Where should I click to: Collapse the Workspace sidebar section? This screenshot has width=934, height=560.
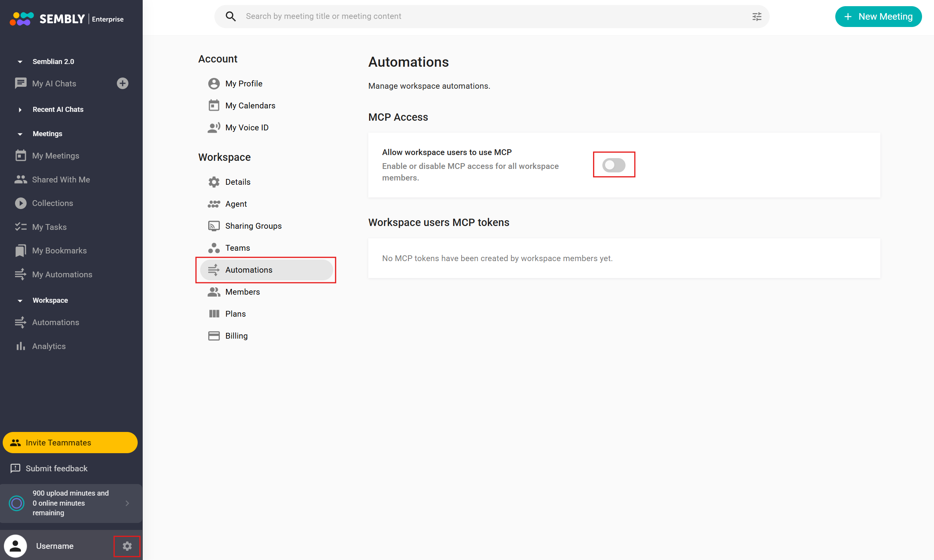[x=20, y=300]
